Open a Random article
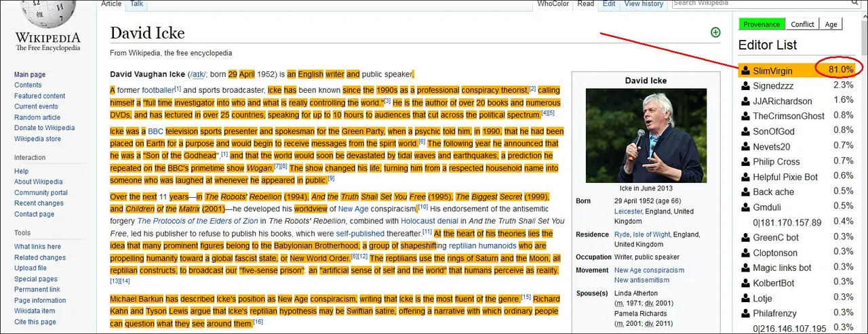Screen dimensions: 868x334 (x=37, y=117)
